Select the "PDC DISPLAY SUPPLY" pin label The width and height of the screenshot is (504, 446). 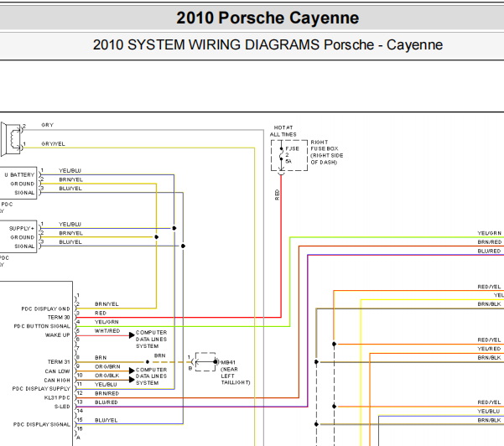point(41,389)
